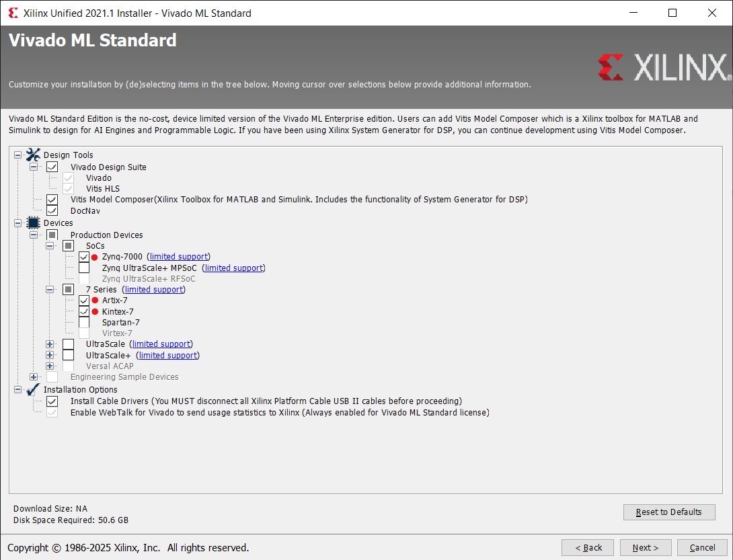Select Zynq UltraScale+ RFSoC row

(x=149, y=278)
